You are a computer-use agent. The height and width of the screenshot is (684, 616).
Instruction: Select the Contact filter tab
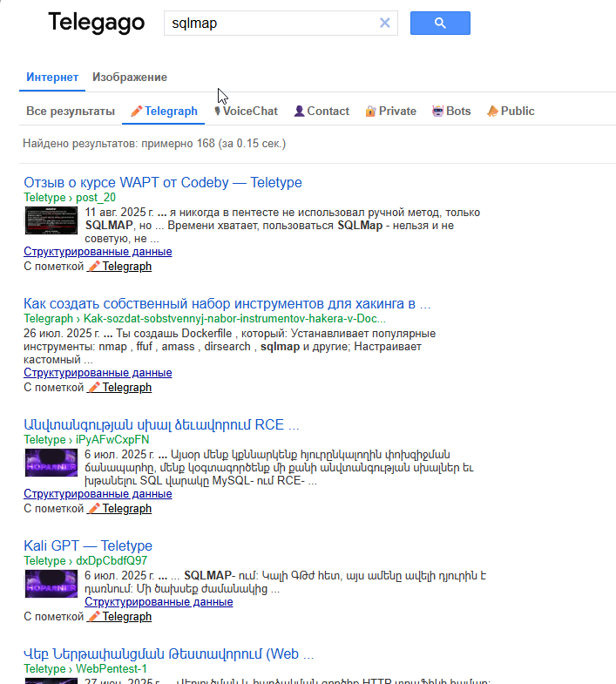coord(322,112)
